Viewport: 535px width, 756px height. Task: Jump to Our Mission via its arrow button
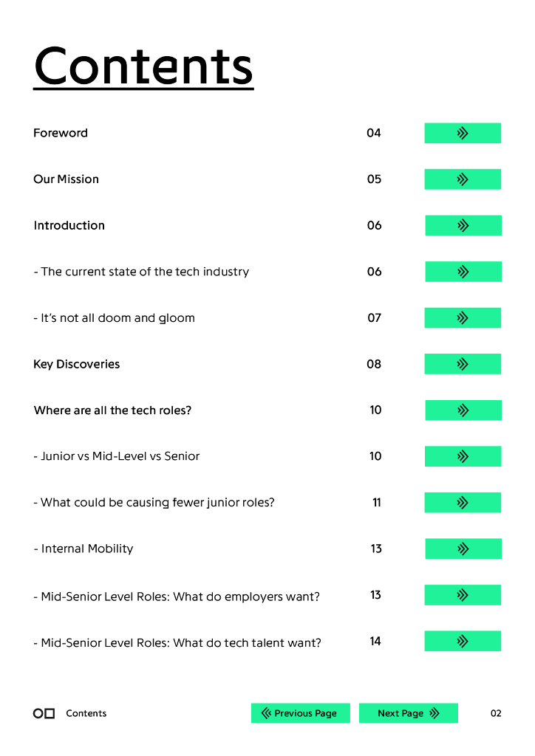pos(463,179)
